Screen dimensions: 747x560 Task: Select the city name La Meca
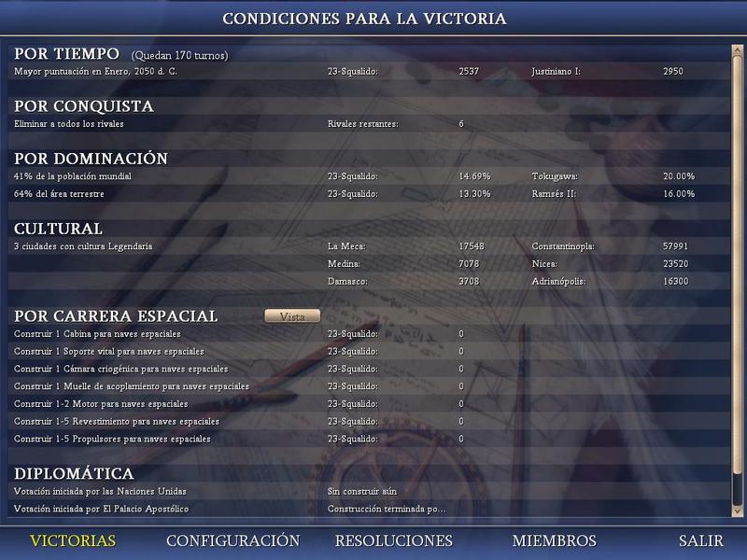pyautogui.click(x=346, y=246)
